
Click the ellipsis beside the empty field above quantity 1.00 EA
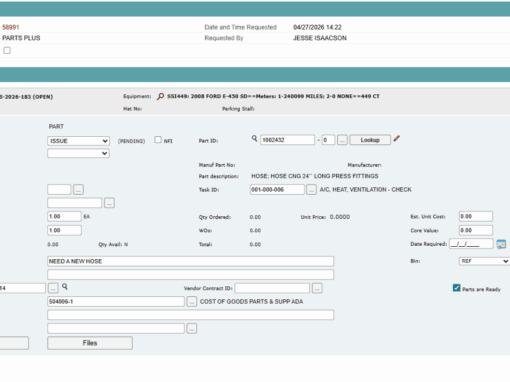click(109, 203)
